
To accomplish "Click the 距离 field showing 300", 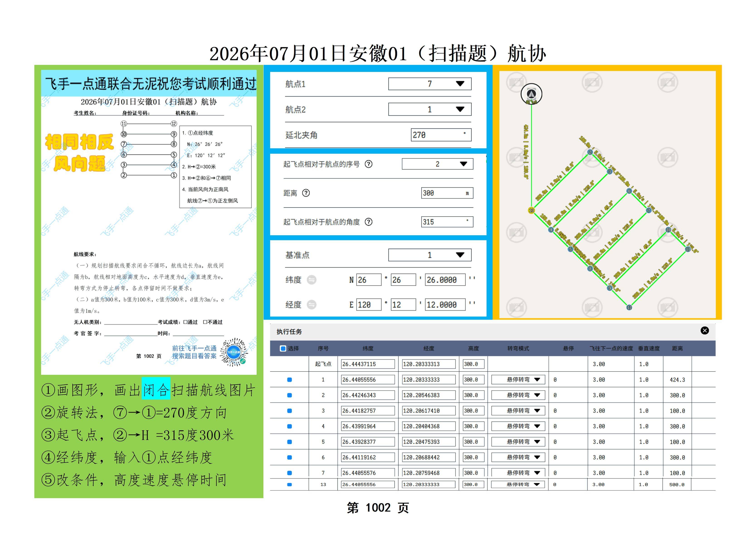I will [447, 193].
